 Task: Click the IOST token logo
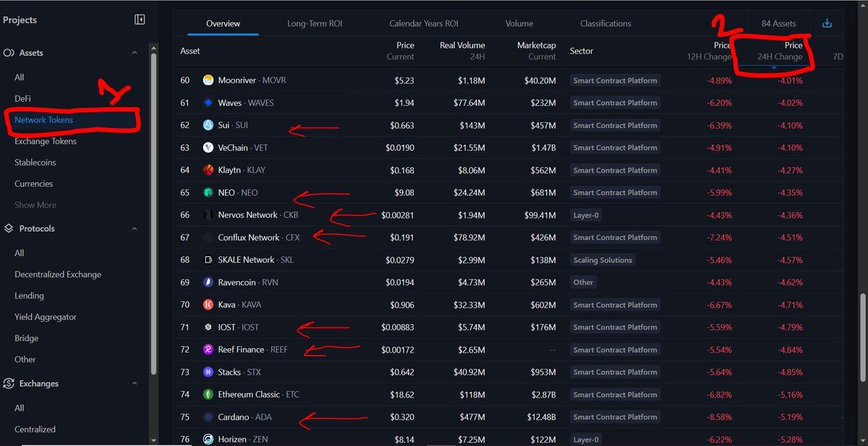point(208,327)
